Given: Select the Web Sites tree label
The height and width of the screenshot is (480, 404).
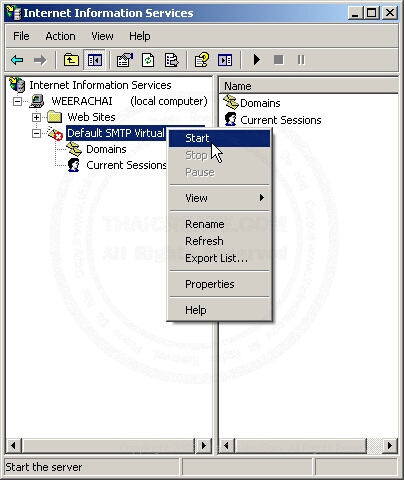Looking at the screenshot, I should pos(91,117).
